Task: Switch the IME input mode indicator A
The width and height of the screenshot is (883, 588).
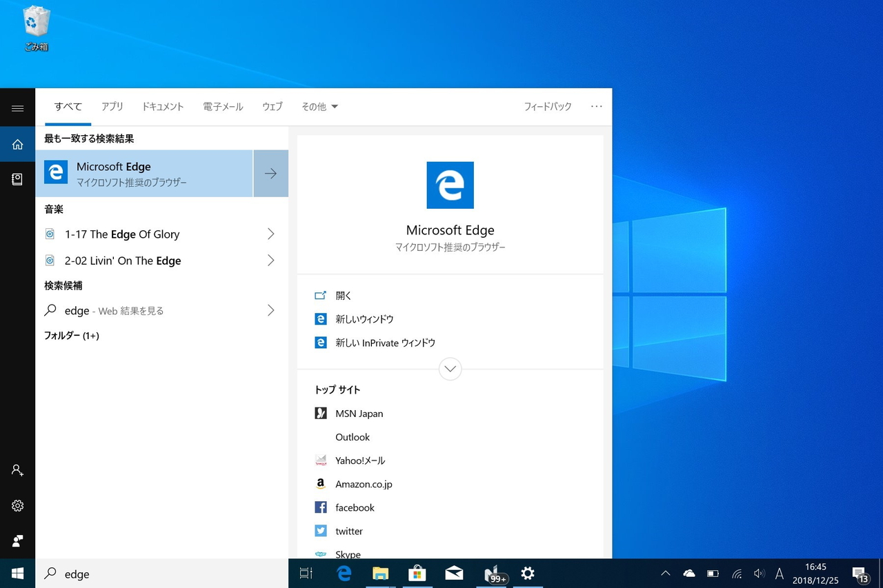Action: [780, 574]
